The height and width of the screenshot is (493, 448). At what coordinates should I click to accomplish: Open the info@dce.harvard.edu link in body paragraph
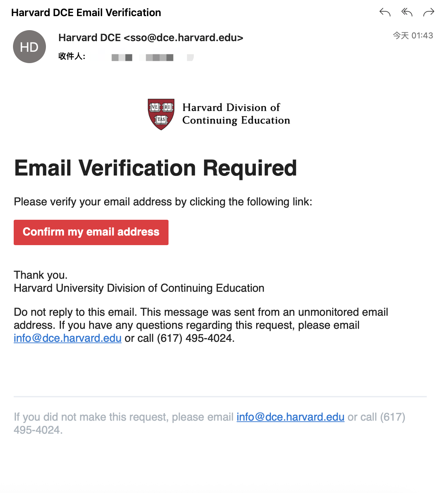(67, 338)
